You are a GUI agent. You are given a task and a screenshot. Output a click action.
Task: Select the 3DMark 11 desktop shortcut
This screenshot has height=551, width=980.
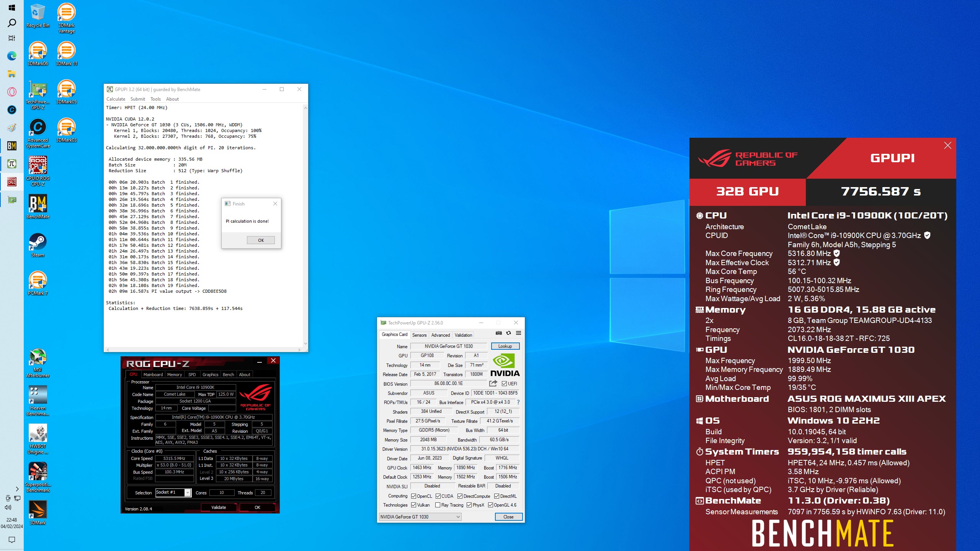[x=66, y=54]
